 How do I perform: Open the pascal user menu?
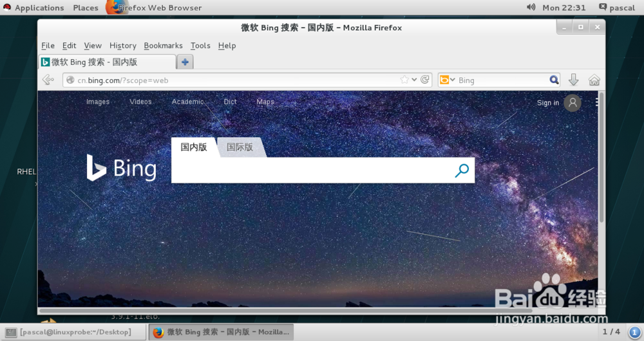click(622, 7)
